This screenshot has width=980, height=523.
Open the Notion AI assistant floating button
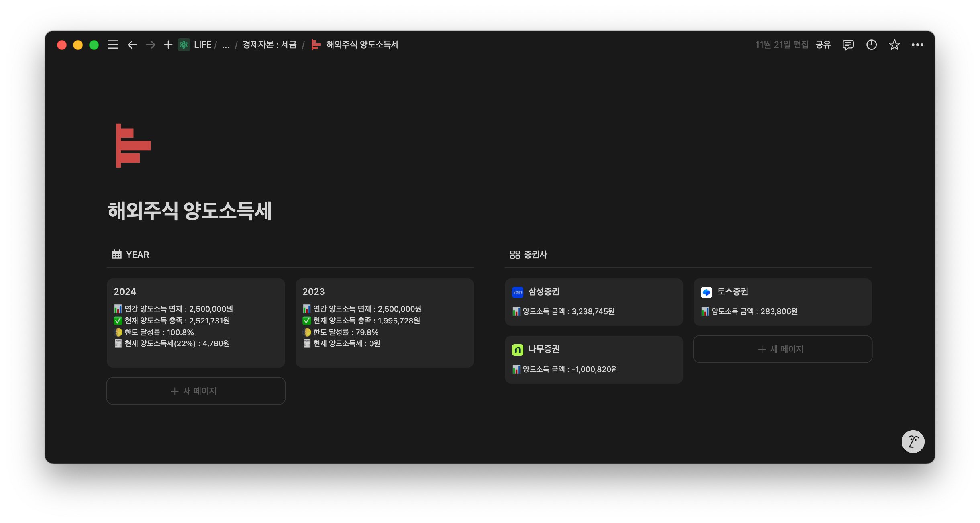(913, 441)
